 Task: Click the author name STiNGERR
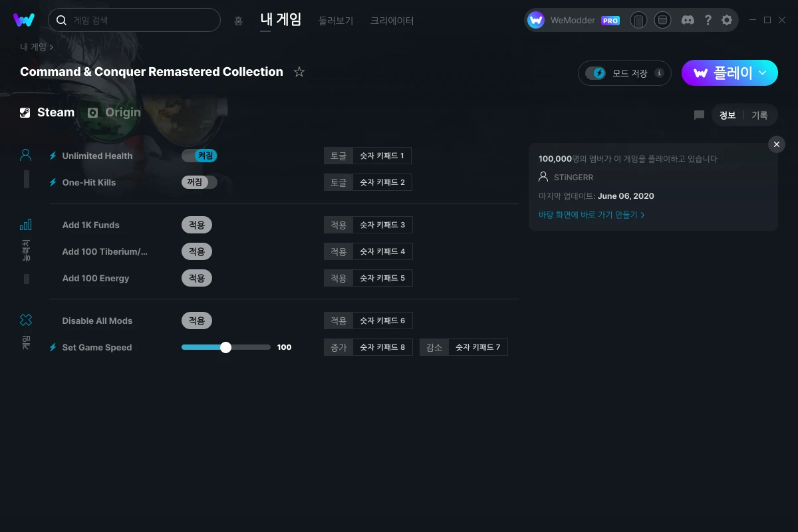tap(573, 178)
